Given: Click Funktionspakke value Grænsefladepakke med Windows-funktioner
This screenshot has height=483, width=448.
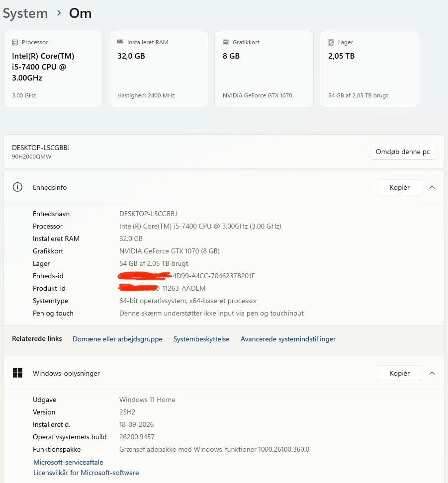Looking at the screenshot, I should tap(214, 449).
